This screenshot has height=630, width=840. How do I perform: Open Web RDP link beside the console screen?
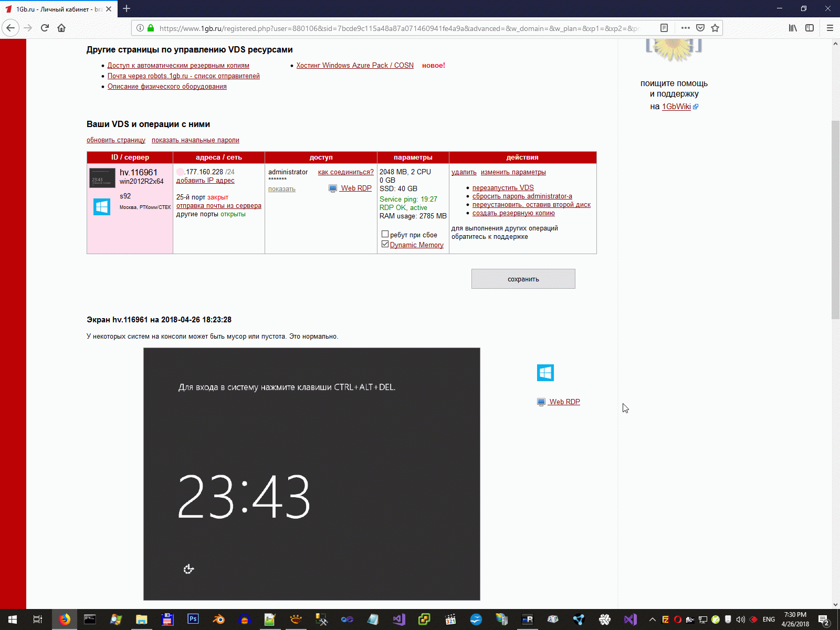pos(564,402)
